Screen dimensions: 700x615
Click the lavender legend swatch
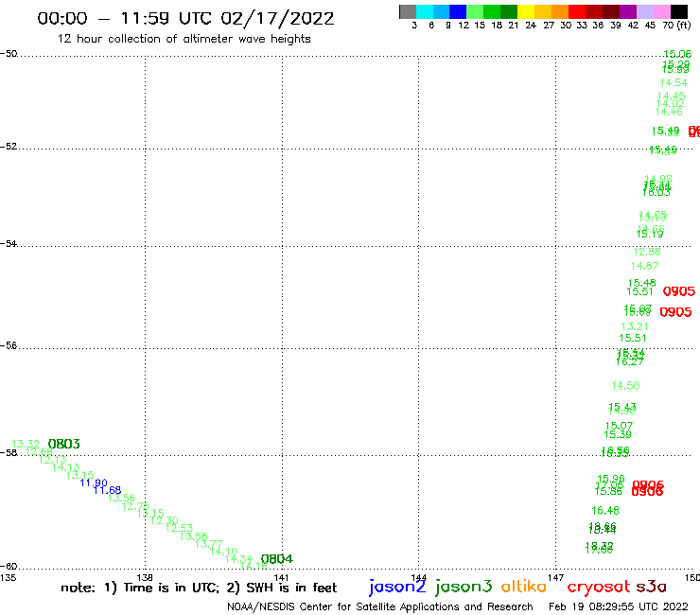tap(644, 11)
